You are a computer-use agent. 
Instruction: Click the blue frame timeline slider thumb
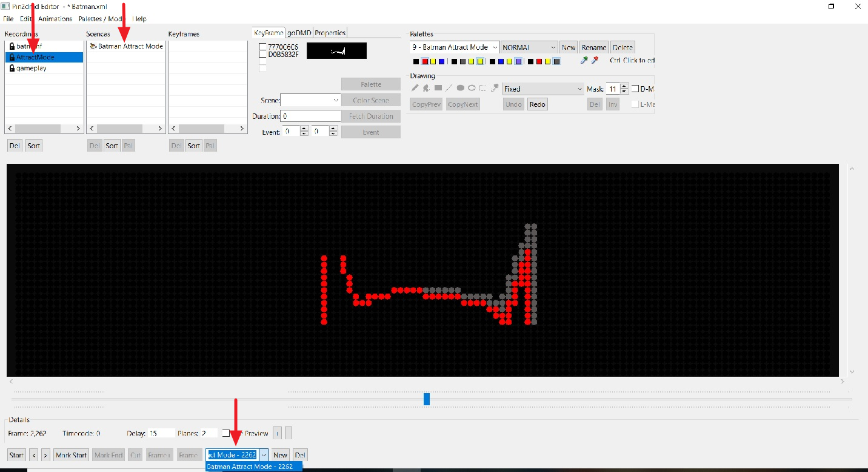tap(427, 399)
